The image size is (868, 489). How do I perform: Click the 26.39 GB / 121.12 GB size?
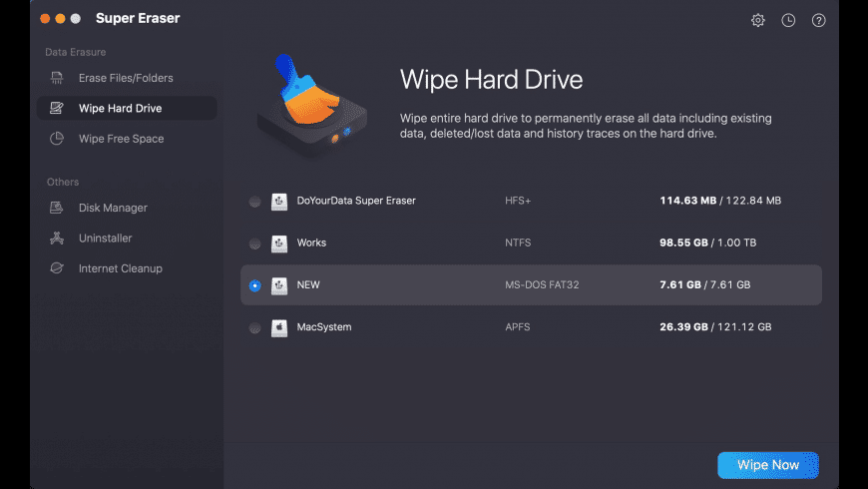[715, 326]
